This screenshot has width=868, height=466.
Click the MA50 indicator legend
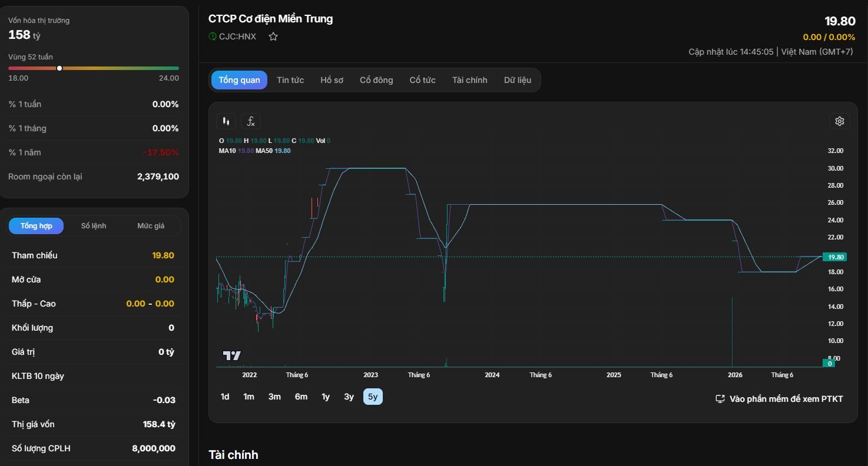coord(273,151)
